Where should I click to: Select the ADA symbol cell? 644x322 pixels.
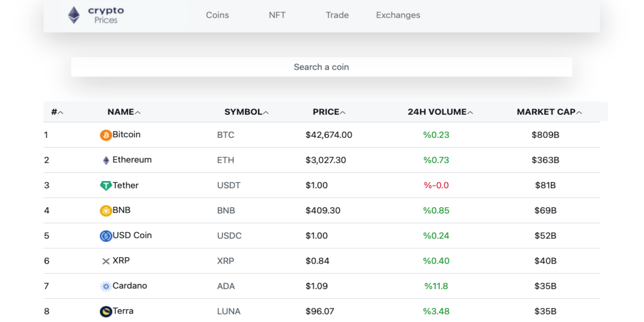pyautogui.click(x=226, y=286)
